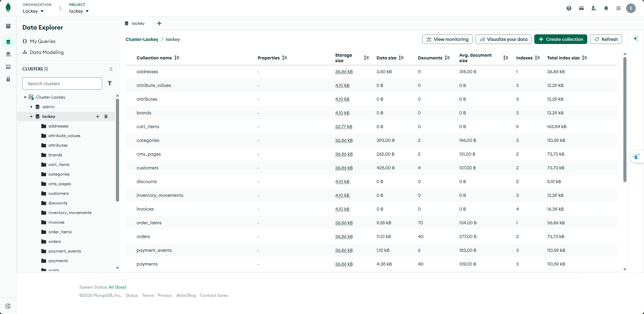Open the Terms footer link

(x=148, y=295)
